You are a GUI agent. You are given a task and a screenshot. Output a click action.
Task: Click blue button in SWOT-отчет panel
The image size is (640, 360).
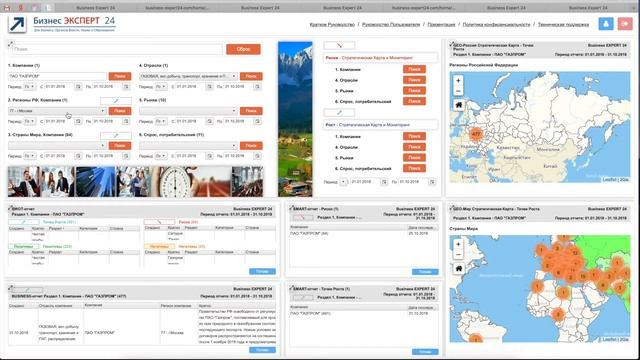point(262,271)
